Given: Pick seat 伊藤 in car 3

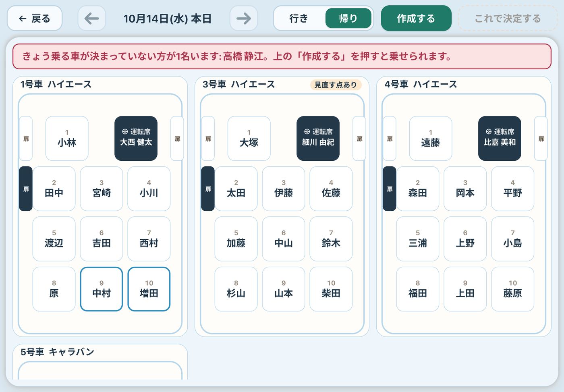Looking at the screenshot, I should click(284, 189).
